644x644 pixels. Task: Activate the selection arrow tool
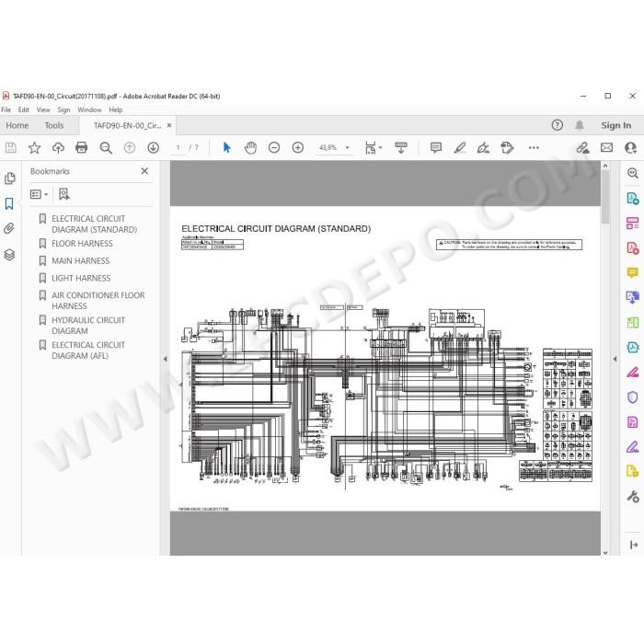[x=226, y=147]
